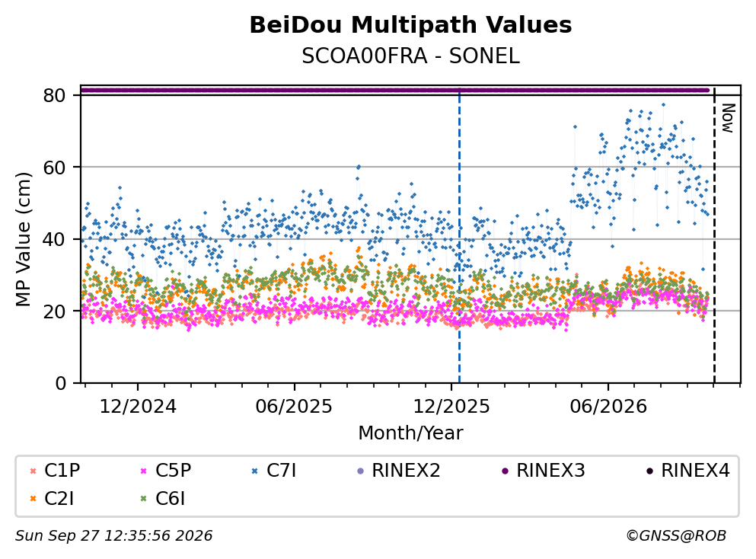The height and width of the screenshot is (559, 756).
Task: Click the 12/2024 x-axis tick label
Action: pos(138,407)
